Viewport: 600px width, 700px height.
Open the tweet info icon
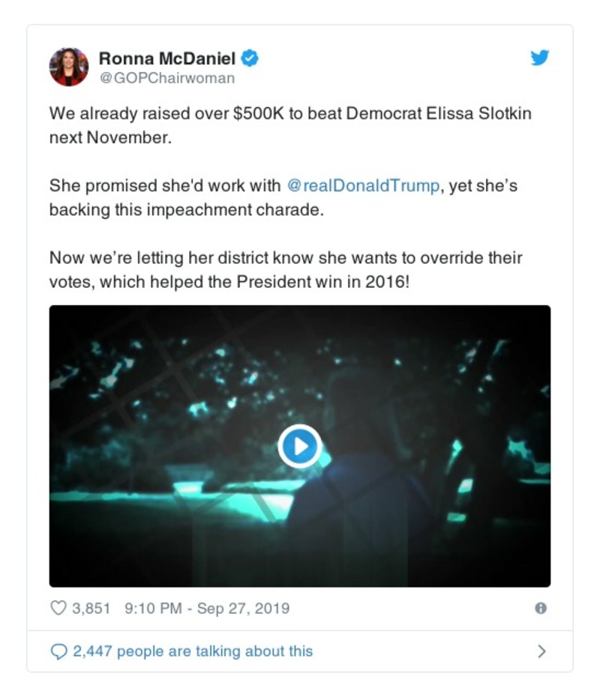(x=540, y=608)
